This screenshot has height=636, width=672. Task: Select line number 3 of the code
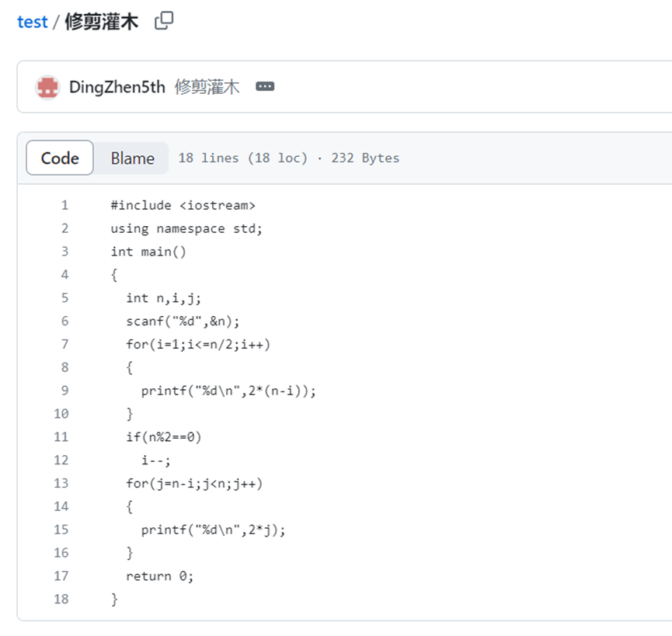(64, 252)
